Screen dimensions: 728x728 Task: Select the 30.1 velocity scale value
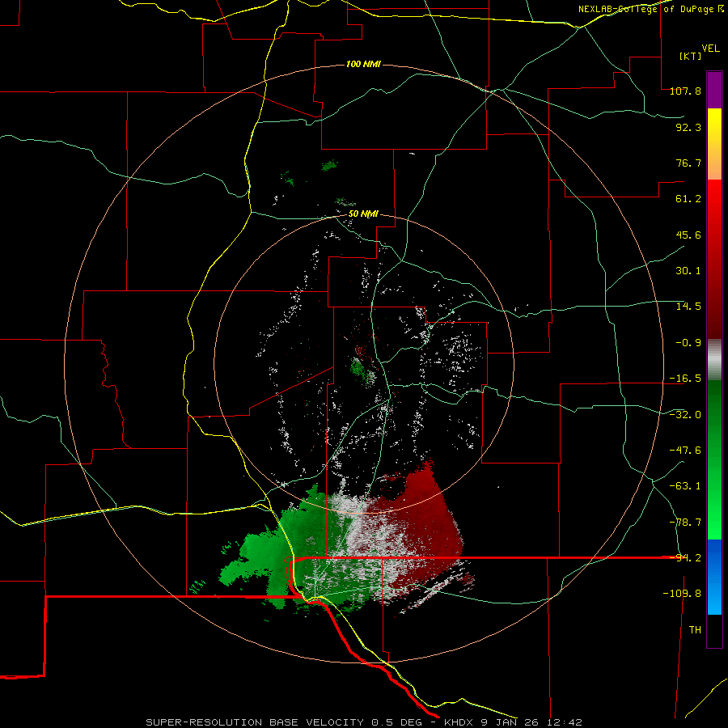point(688,271)
